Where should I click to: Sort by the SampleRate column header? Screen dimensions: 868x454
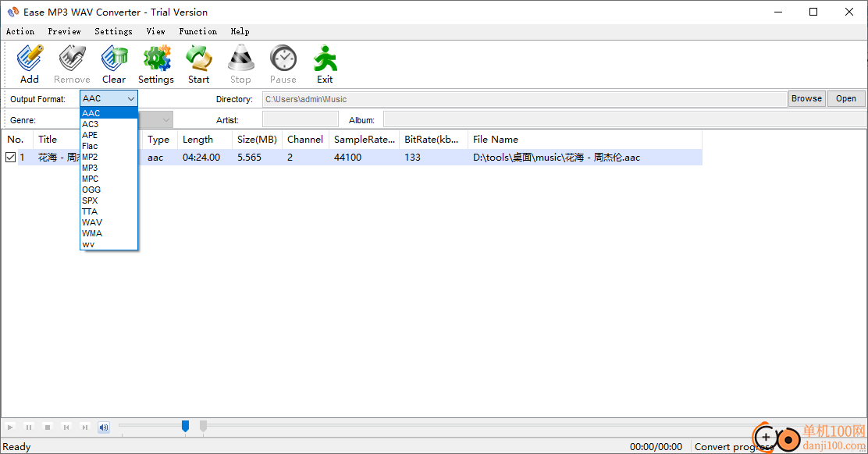365,140
